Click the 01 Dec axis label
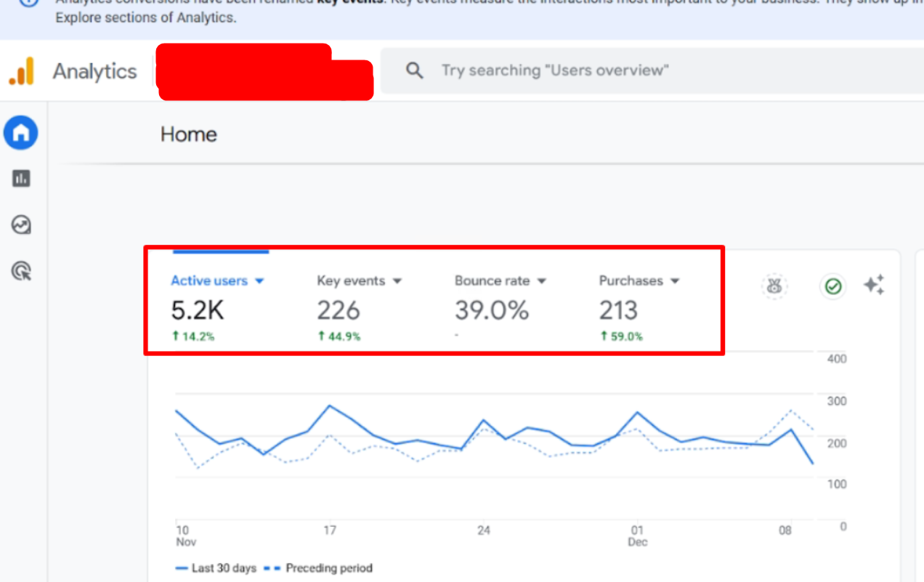This screenshot has width=924, height=582. [638, 536]
